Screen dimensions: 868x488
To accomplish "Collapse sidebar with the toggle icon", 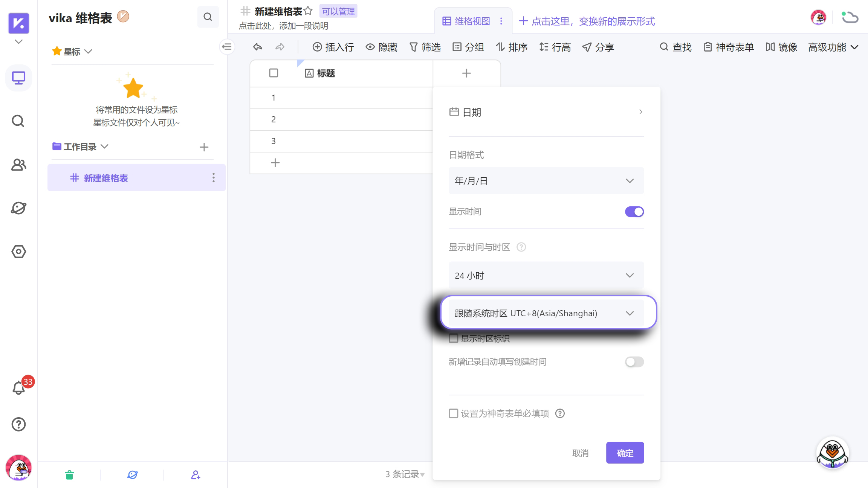I will coord(227,47).
